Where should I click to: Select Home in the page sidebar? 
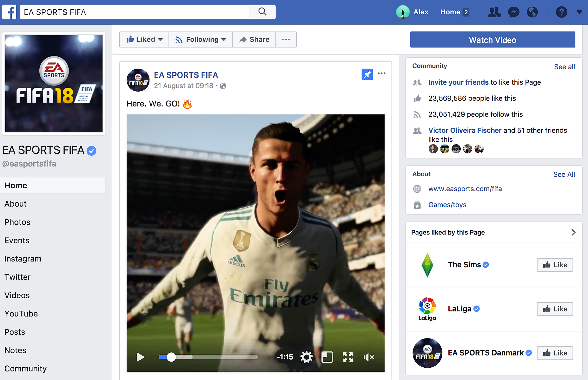pyautogui.click(x=53, y=185)
